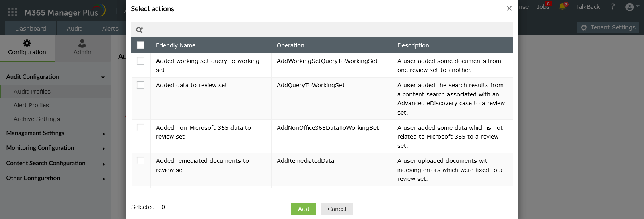This screenshot has height=219, width=644.
Task: Open the Admin user icon tab
Action: point(82,43)
